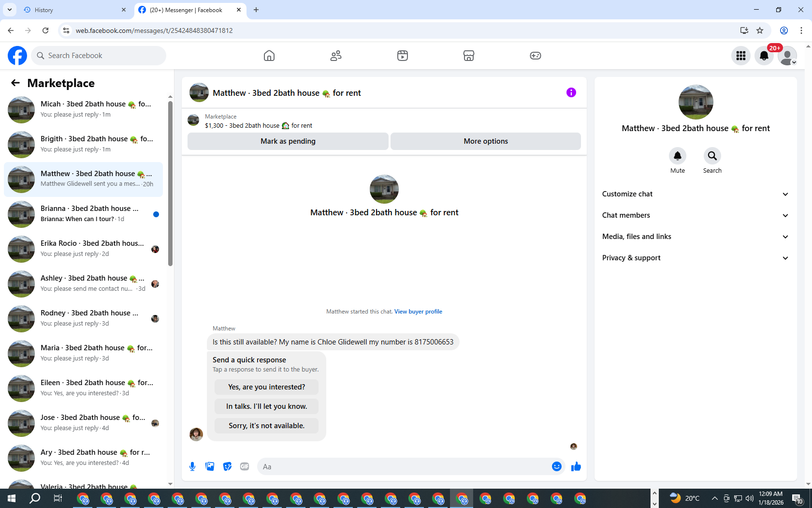Open Chrome profile icon in toolbar
Image resolution: width=812 pixels, height=508 pixels.
784,30
